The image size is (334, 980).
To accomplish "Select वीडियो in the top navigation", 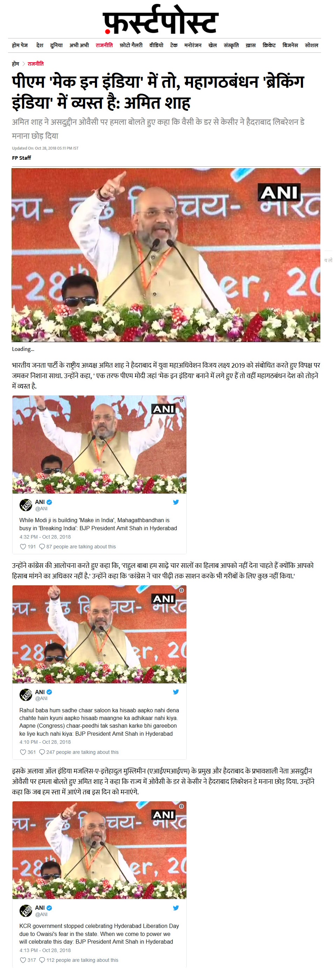I will click(x=156, y=45).
